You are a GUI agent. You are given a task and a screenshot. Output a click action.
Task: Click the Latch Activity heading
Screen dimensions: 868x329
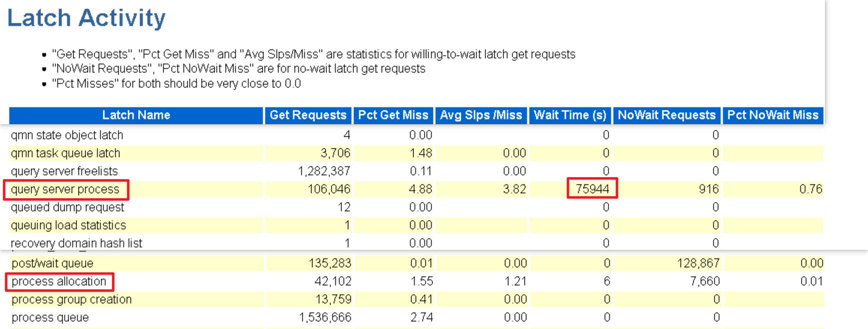point(86,18)
